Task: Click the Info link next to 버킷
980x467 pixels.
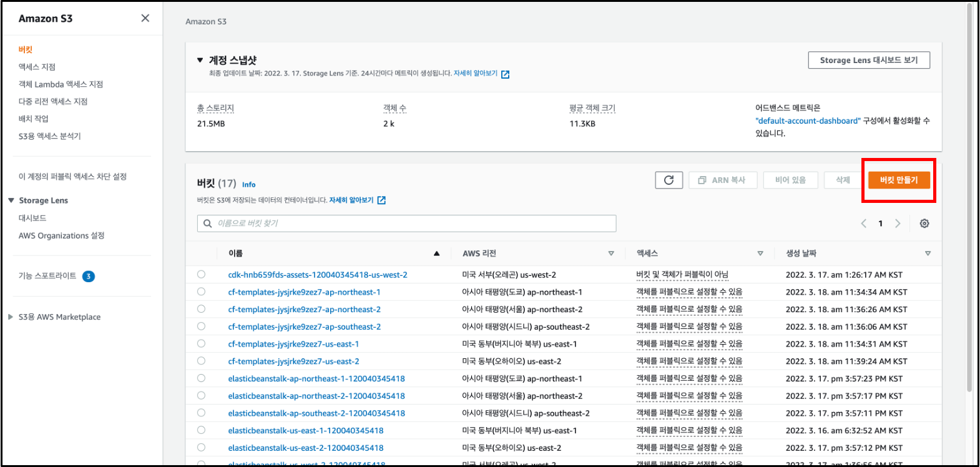Action: [x=248, y=185]
